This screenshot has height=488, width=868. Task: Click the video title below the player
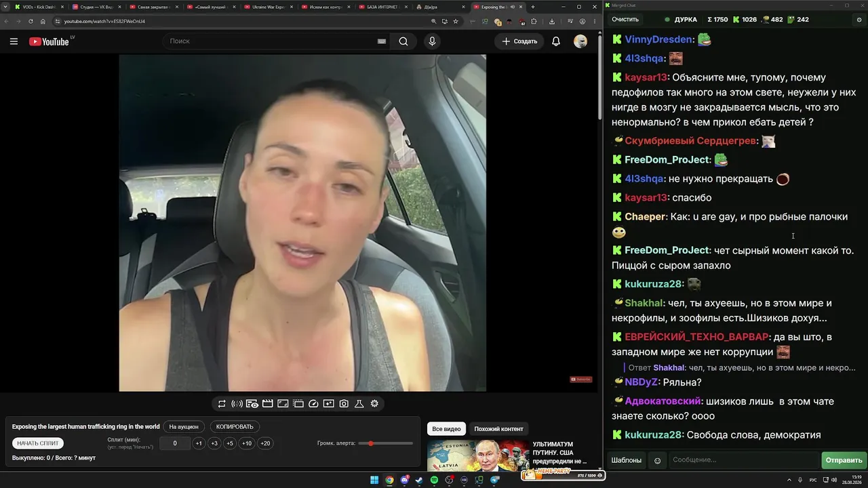(86, 427)
